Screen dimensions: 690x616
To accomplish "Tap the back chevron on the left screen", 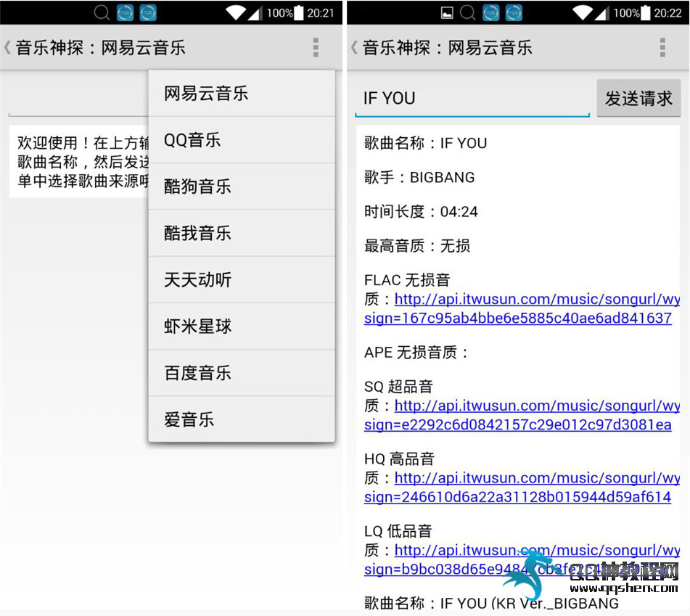I will [7, 47].
